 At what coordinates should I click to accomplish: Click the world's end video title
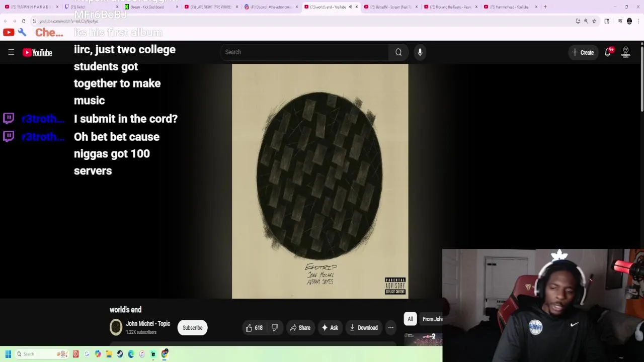125,310
